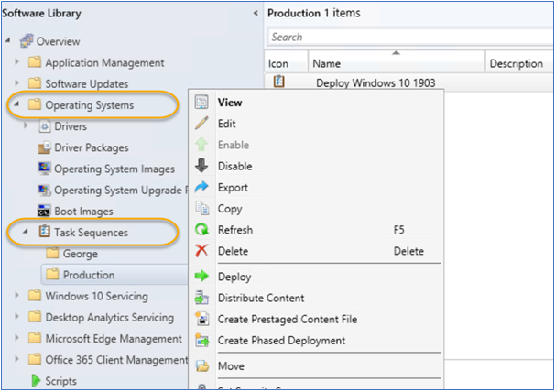Expand the Windows 10 Servicing node

pos(18,296)
